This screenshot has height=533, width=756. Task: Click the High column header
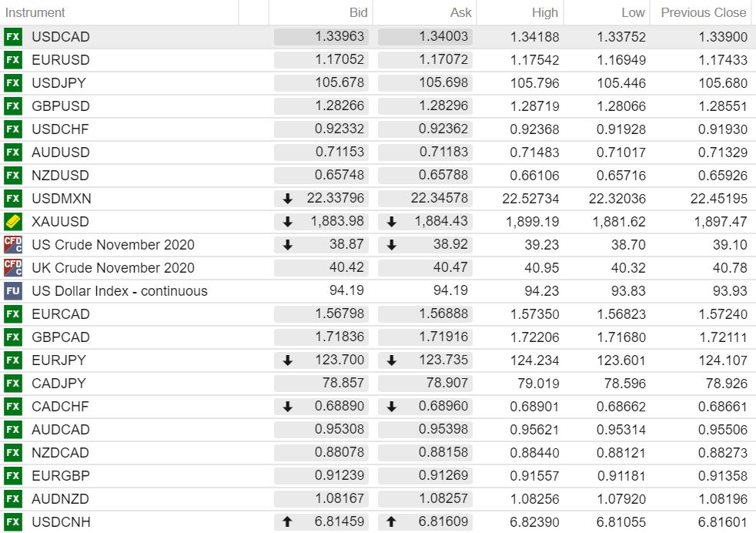click(x=544, y=12)
